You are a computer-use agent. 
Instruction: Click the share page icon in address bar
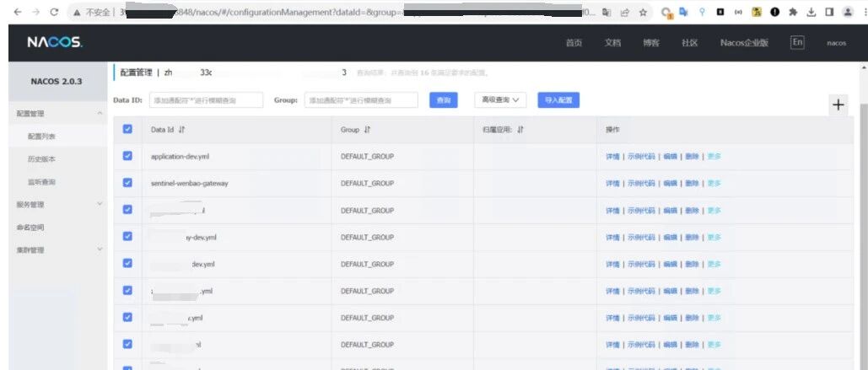click(624, 12)
